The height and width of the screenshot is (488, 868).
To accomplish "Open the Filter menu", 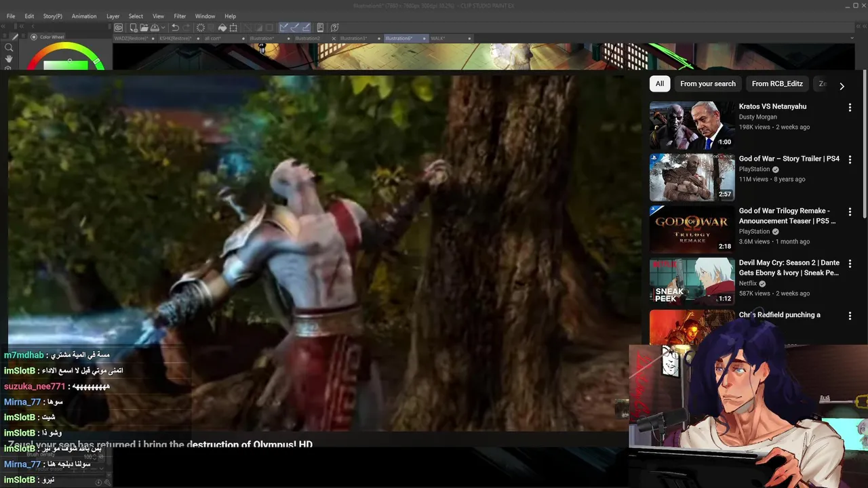I will pos(180,16).
